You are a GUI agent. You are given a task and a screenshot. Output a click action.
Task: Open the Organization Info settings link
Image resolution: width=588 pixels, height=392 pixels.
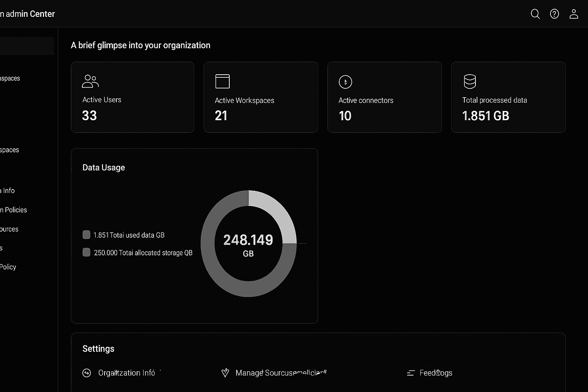coord(126,373)
